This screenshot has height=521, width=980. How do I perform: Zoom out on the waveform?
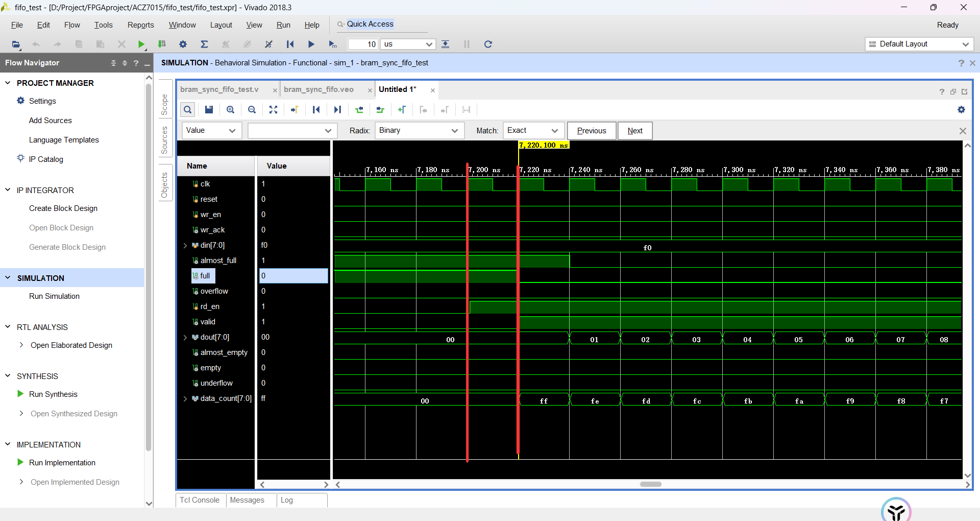coord(252,109)
